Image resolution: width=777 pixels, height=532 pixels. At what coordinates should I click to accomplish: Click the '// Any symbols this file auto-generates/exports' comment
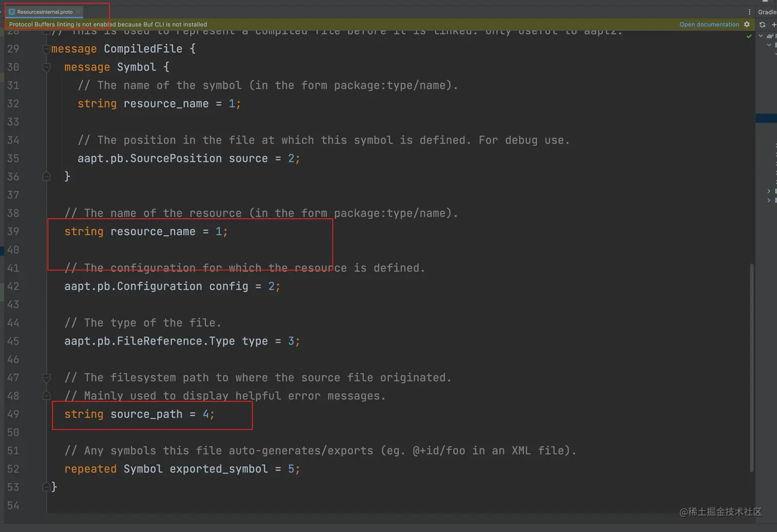321,451
